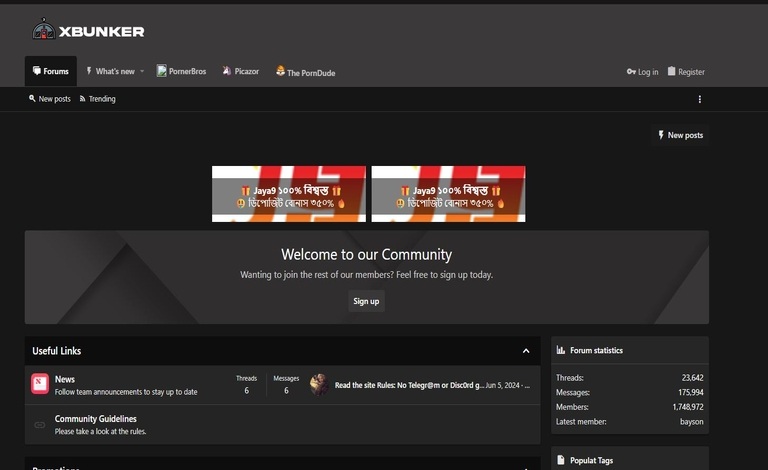Click the latest poster avatar thumbnail

pos(319,384)
